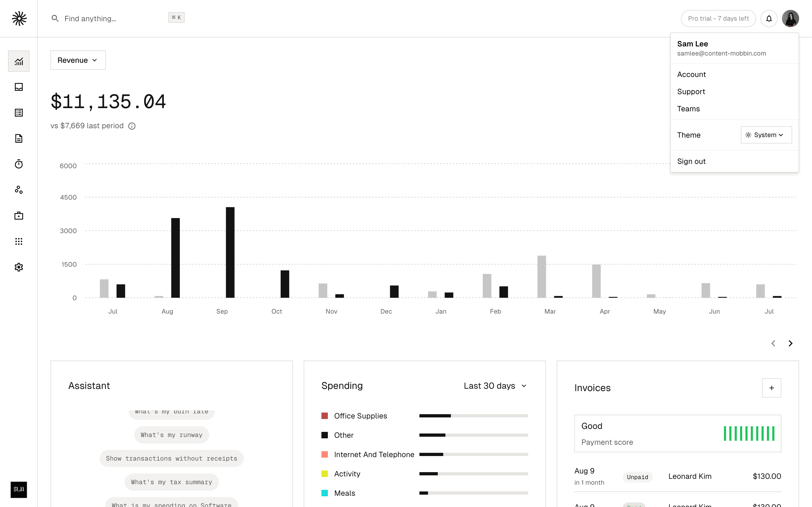Screen dimensions: 812x507
Task: Open the invoices document icon in sidebar
Action: (x=19, y=138)
